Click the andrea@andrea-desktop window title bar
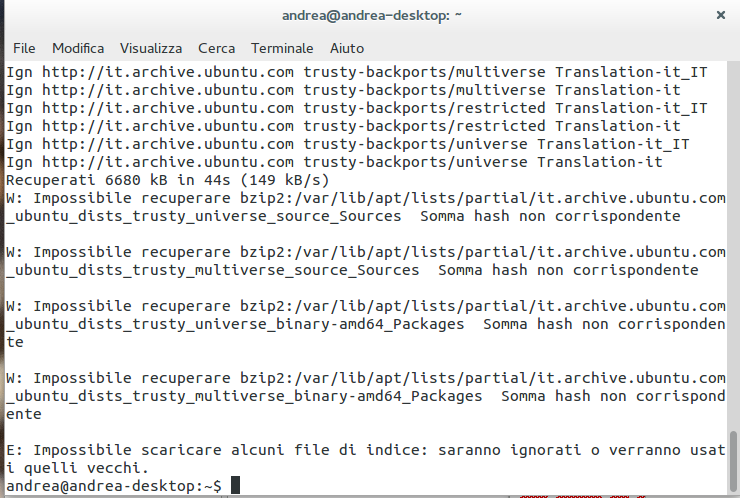The height and width of the screenshot is (498, 740). point(370,15)
